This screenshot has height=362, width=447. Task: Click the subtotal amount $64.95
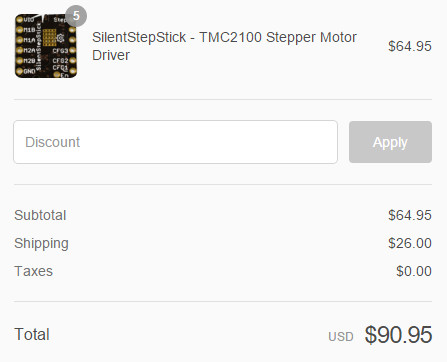pos(410,215)
